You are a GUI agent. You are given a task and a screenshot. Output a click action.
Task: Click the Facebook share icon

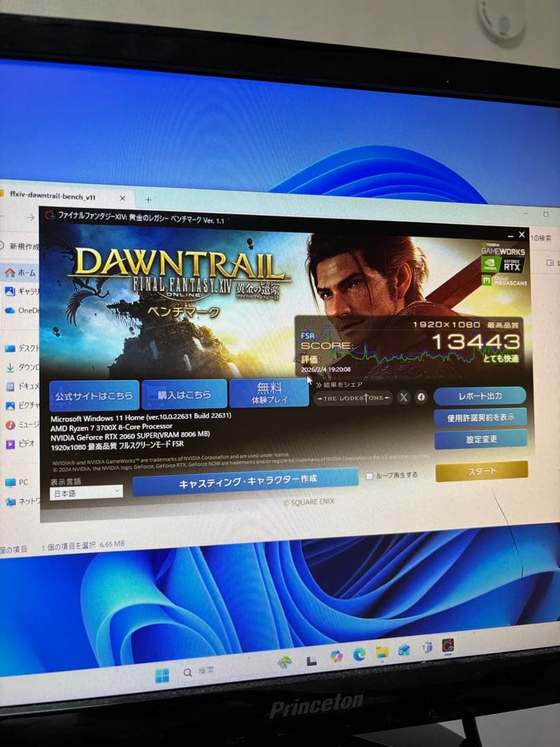tap(421, 396)
